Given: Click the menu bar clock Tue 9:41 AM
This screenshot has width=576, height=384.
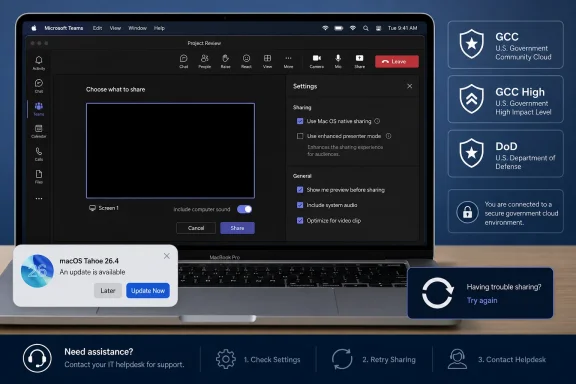Looking at the screenshot, I should pos(403,28).
